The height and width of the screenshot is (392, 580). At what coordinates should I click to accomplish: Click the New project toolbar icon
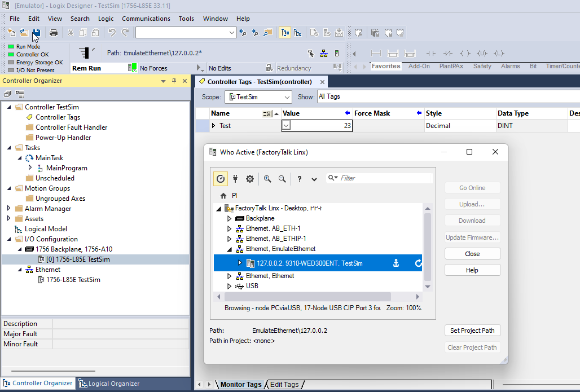[x=11, y=33]
